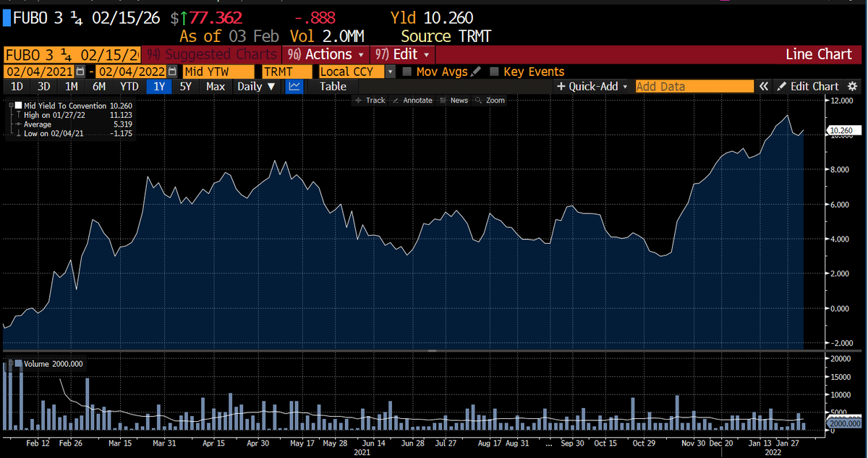The height and width of the screenshot is (458, 868).
Task: Switch to Table view
Action: click(333, 86)
